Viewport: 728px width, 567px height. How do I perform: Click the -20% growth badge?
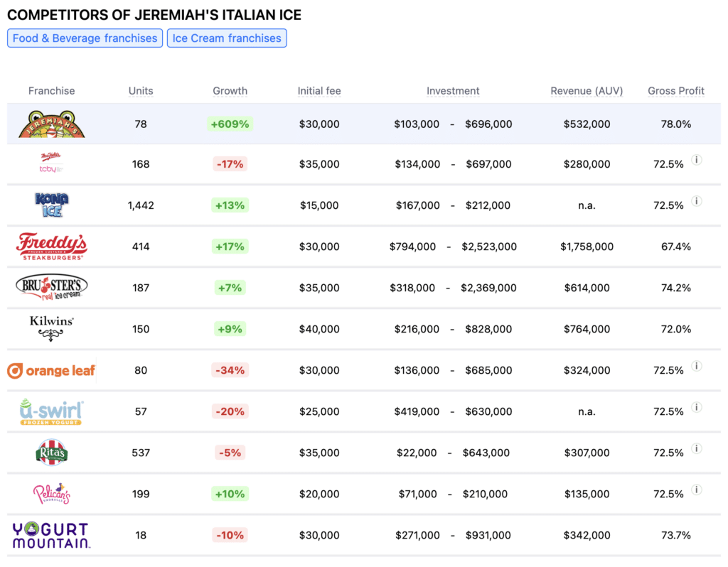tap(230, 411)
